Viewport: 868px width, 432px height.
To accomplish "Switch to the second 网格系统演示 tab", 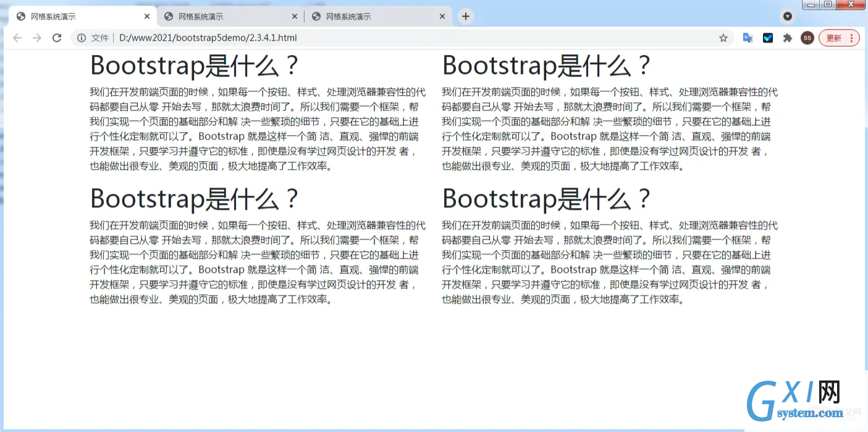I will 230,17.
